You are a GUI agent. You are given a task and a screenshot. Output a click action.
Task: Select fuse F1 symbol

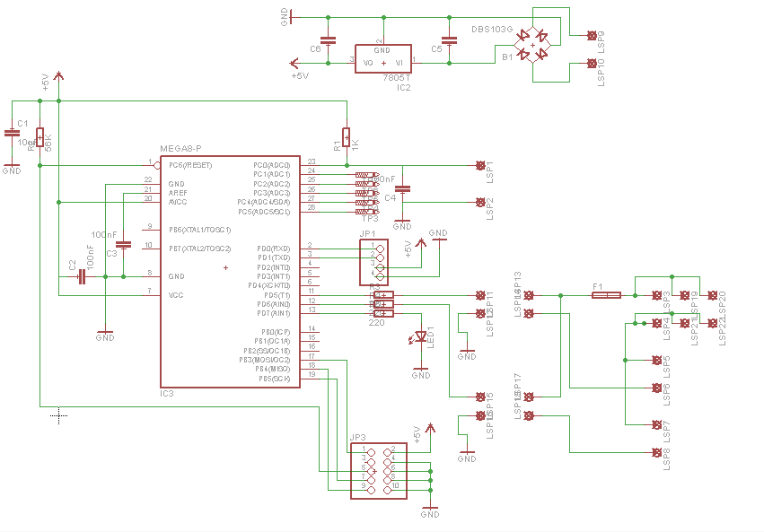click(x=607, y=295)
